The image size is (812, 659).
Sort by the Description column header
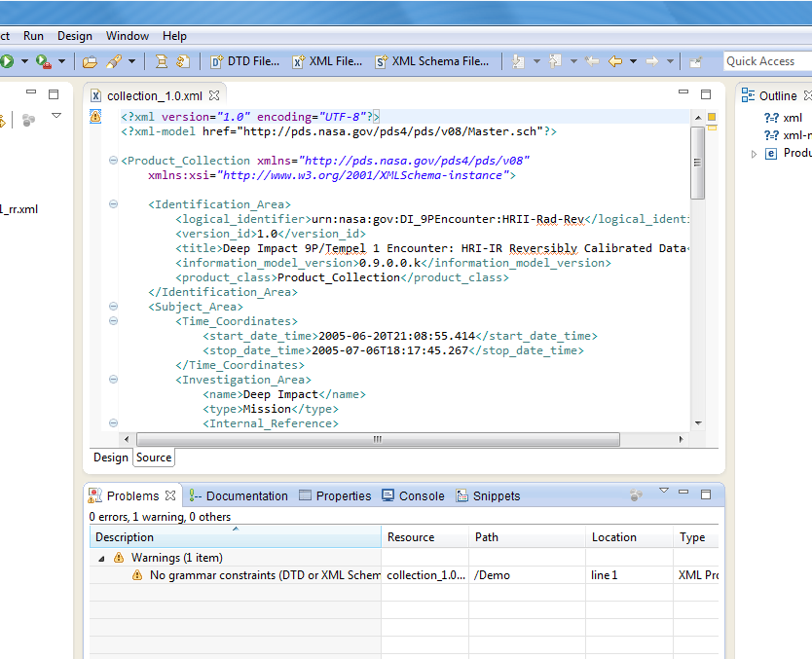(x=236, y=536)
